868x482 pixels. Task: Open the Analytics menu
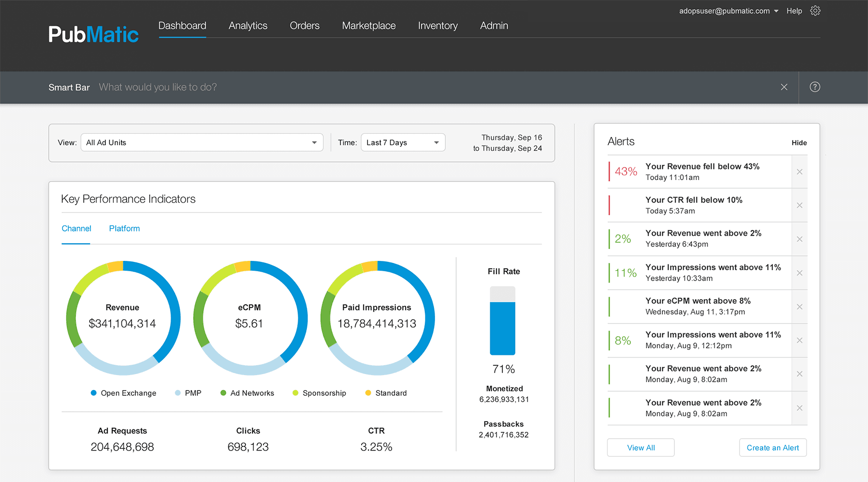248,26
